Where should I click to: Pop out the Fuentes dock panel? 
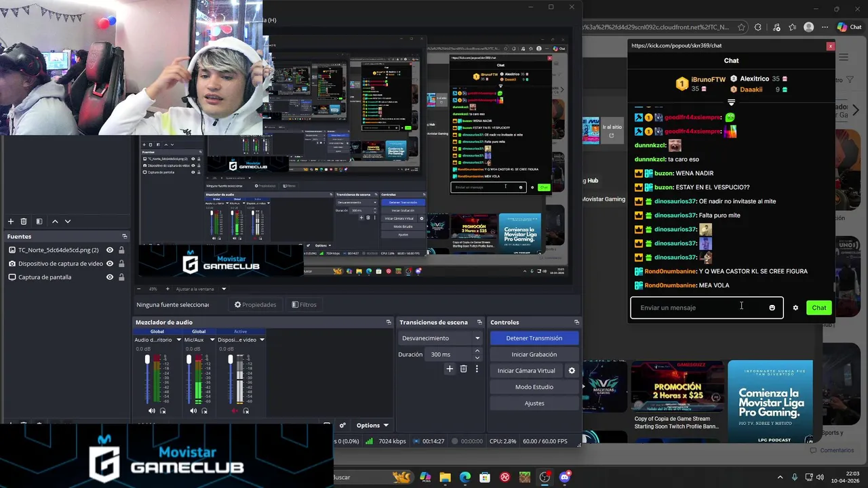click(125, 237)
